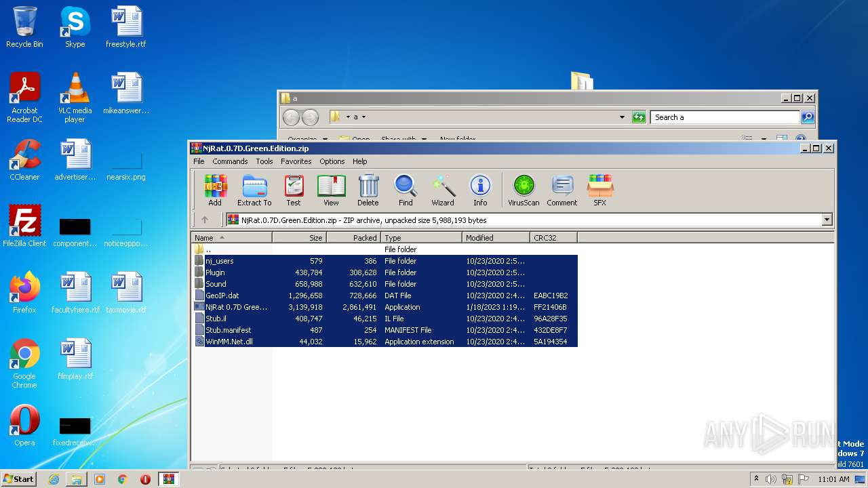868x488 pixels.
Task: Go up one folder level in WinRAR
Action: coord(205,220)
